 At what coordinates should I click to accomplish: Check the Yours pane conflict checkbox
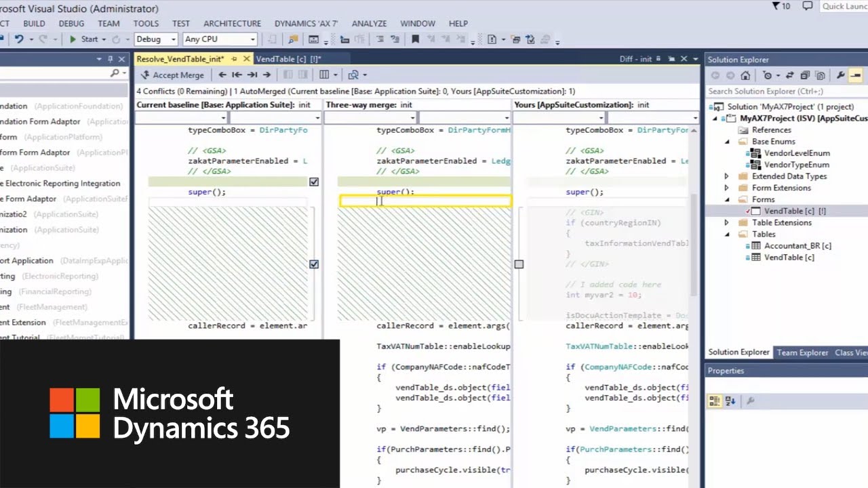click(x=519, y=264)
